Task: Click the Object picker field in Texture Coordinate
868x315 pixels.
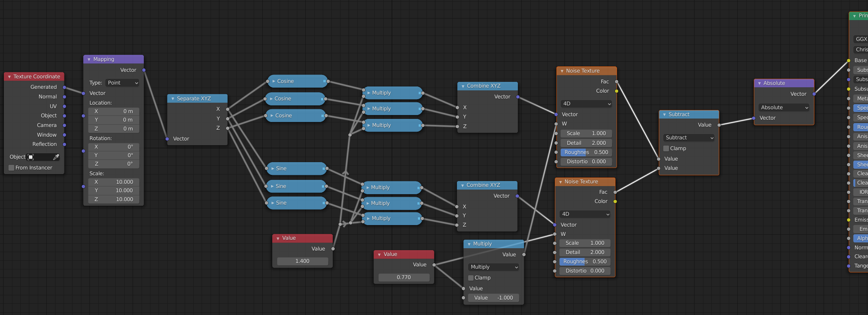Action: coord(43,157)
